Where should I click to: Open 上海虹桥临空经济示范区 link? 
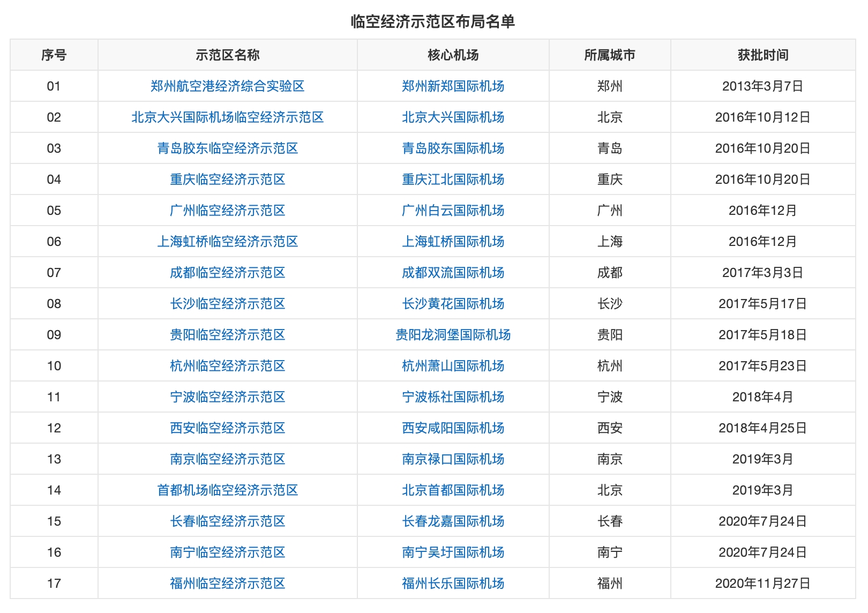tap(228, 242)
